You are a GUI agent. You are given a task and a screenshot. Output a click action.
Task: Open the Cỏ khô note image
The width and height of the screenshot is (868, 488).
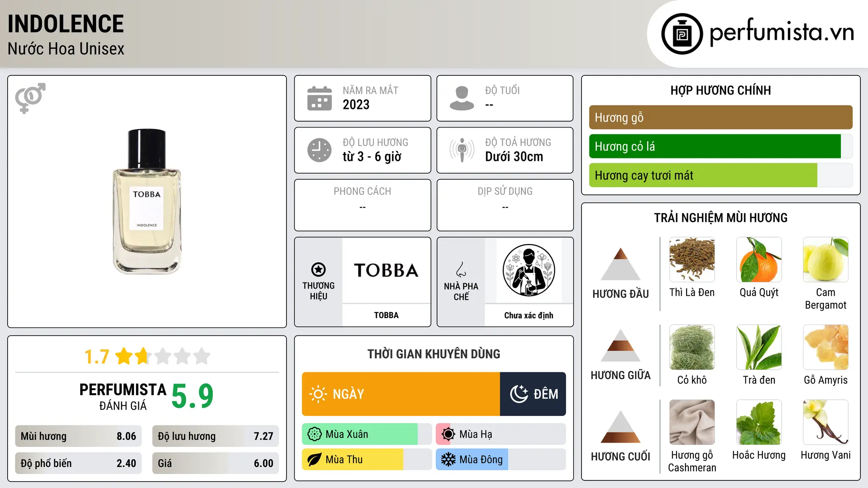[692, 347]
